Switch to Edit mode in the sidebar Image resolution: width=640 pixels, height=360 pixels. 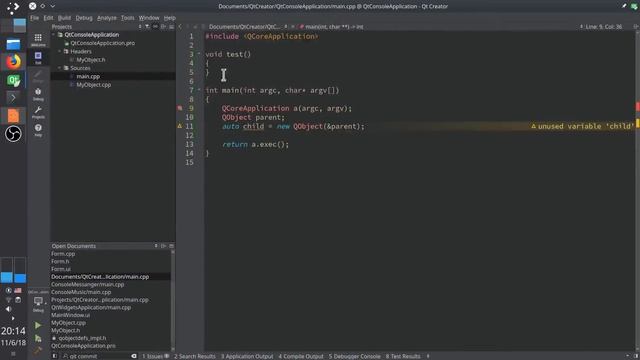pos(38,58)
